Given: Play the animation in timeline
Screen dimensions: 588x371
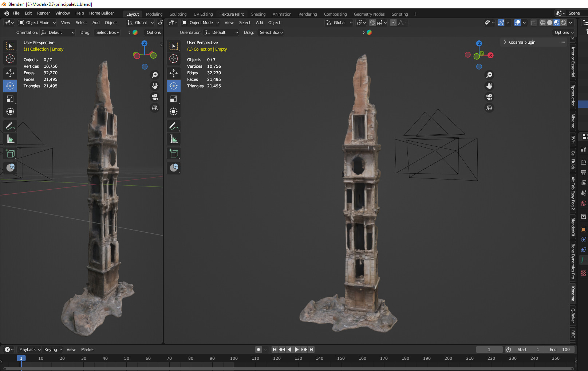Looking at the screenshot, I should (297, 350).
